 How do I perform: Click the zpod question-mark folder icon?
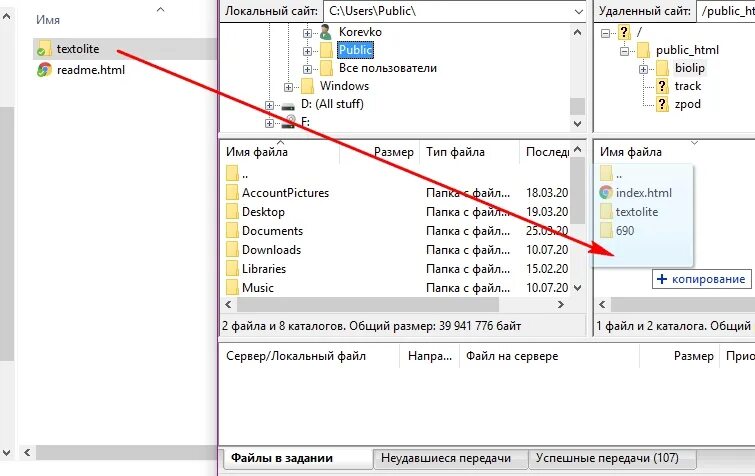point(662,104)
